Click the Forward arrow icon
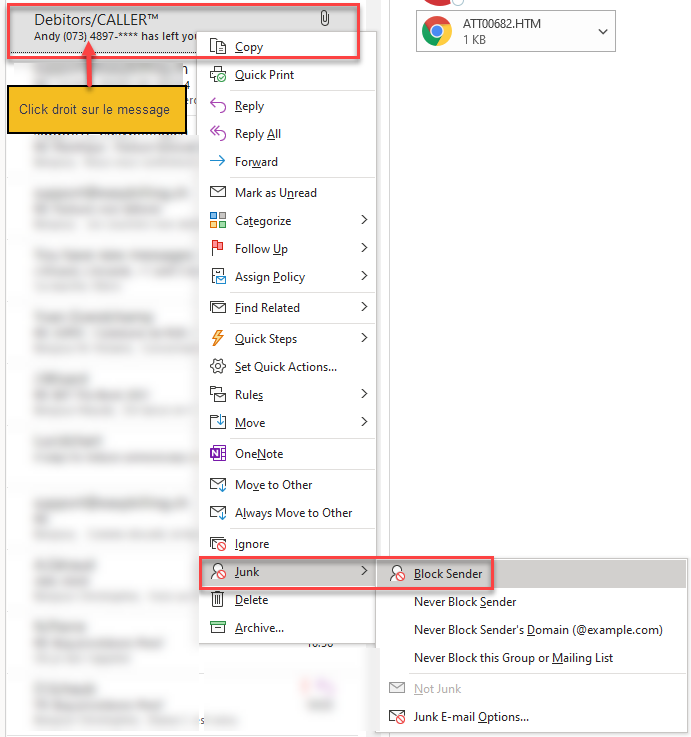The width and height of the screenshot is (691, 737). (218, 162)
